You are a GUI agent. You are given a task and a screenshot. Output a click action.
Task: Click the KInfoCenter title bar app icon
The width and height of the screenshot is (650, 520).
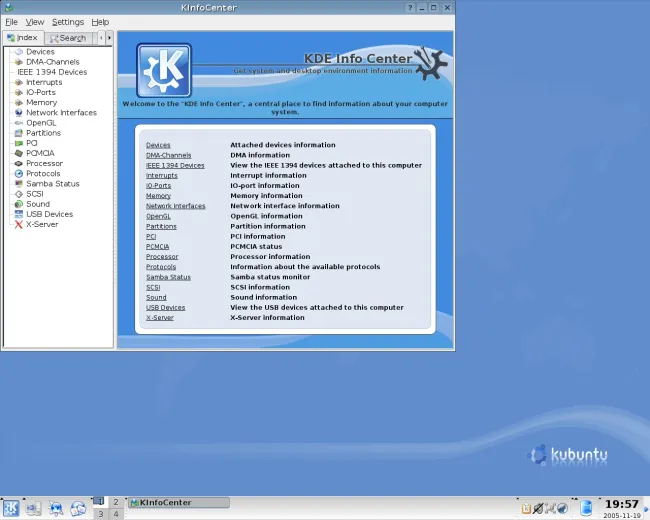[8, 7]
